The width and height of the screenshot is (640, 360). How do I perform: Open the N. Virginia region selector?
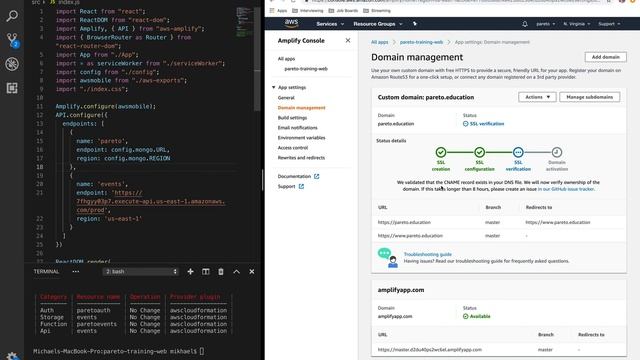pos(576,24)
